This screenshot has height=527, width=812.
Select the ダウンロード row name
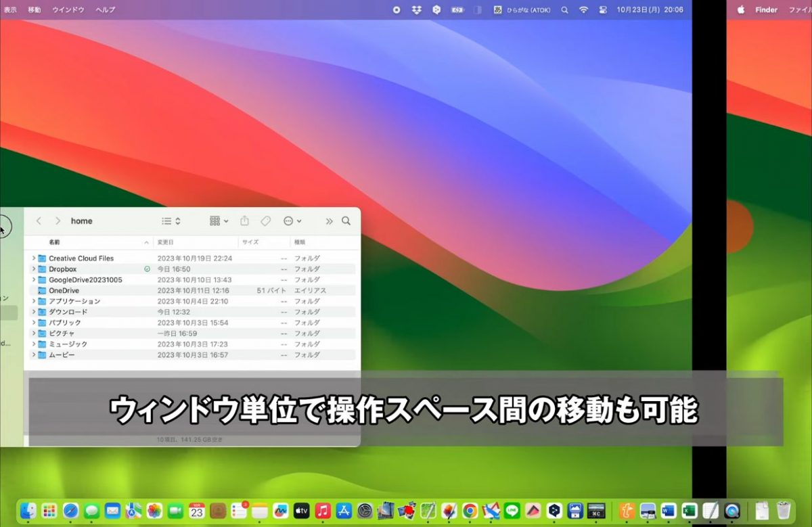click(68, 312)
